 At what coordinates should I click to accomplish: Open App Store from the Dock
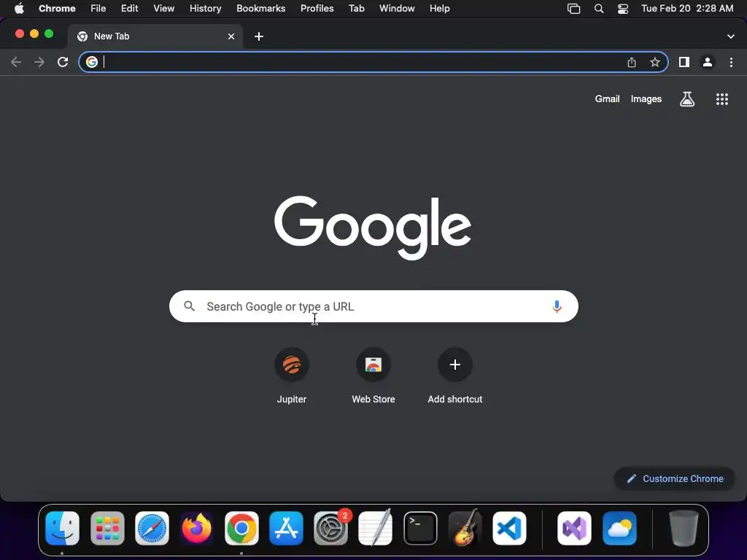(x=286, y=528)
